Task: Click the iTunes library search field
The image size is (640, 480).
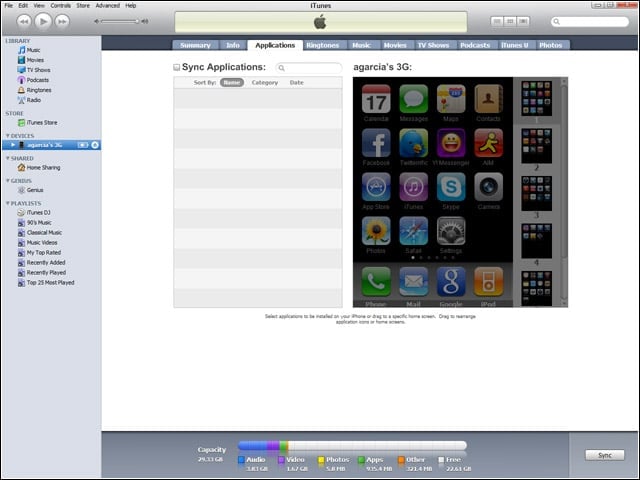Action: 590,21
